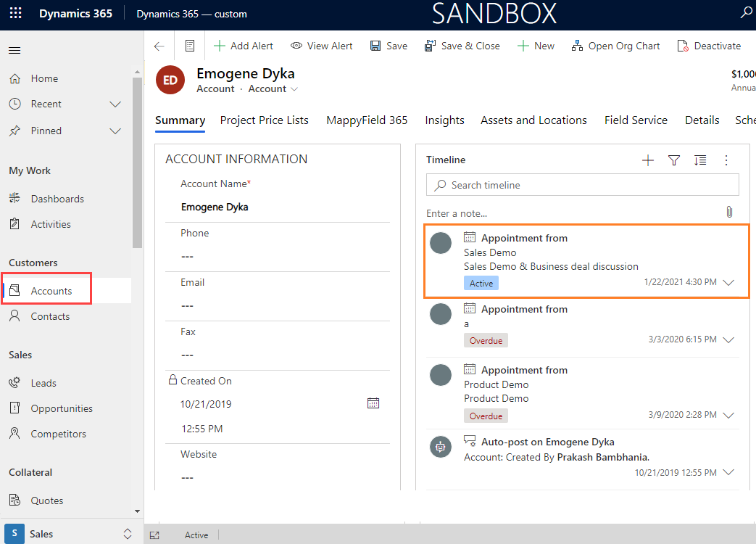The height and width of the screenshot is (544, 756).
Task: Add a new timeline record plus icon
Action: [x=648, y=160]
